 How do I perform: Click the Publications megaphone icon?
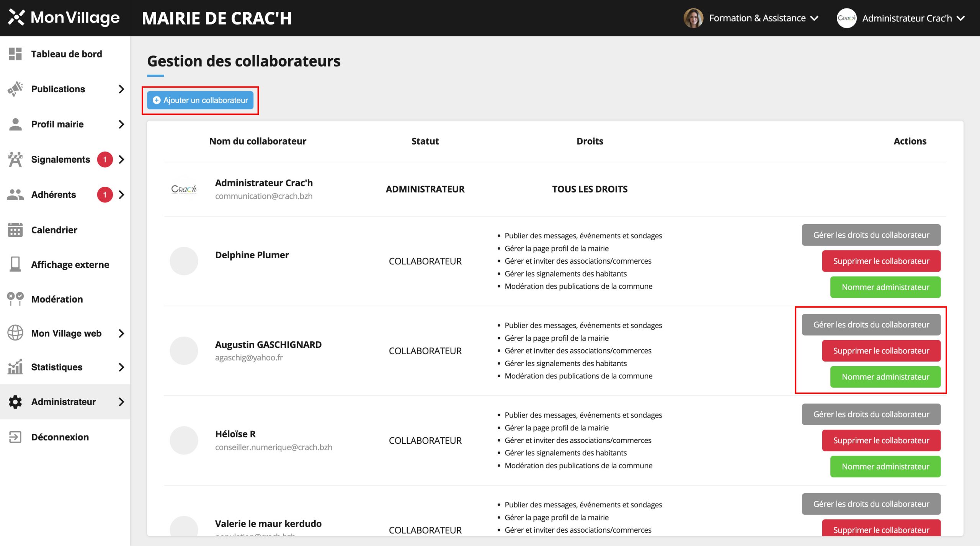(x=15, y=89)
